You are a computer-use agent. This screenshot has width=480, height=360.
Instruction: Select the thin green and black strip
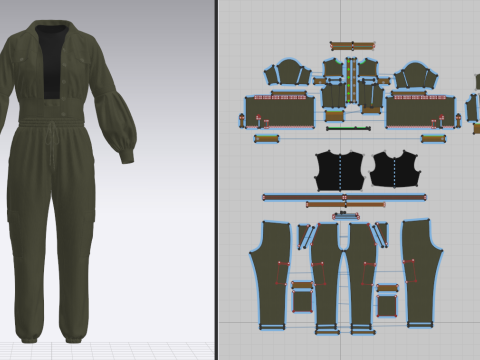[348, 128]
